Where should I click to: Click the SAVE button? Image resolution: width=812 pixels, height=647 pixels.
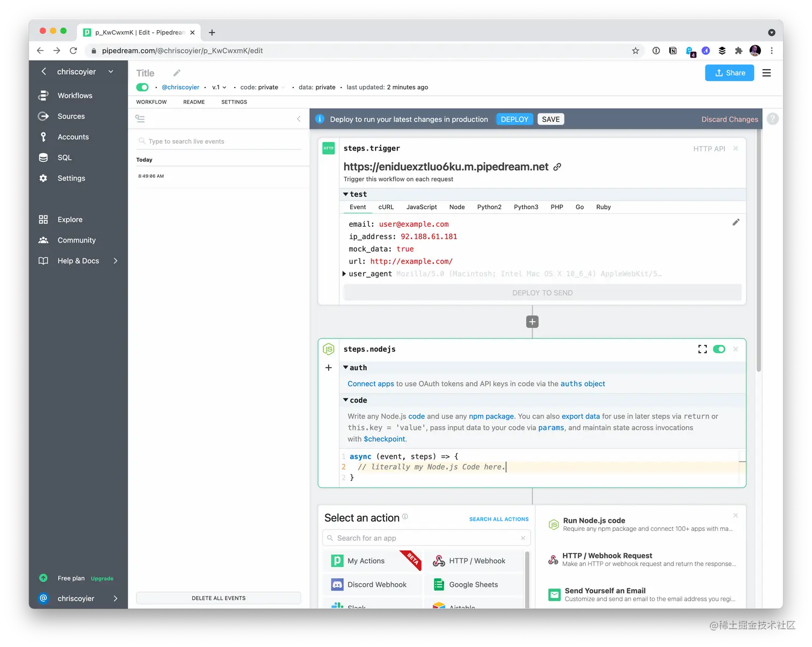[x=551, y=119]
